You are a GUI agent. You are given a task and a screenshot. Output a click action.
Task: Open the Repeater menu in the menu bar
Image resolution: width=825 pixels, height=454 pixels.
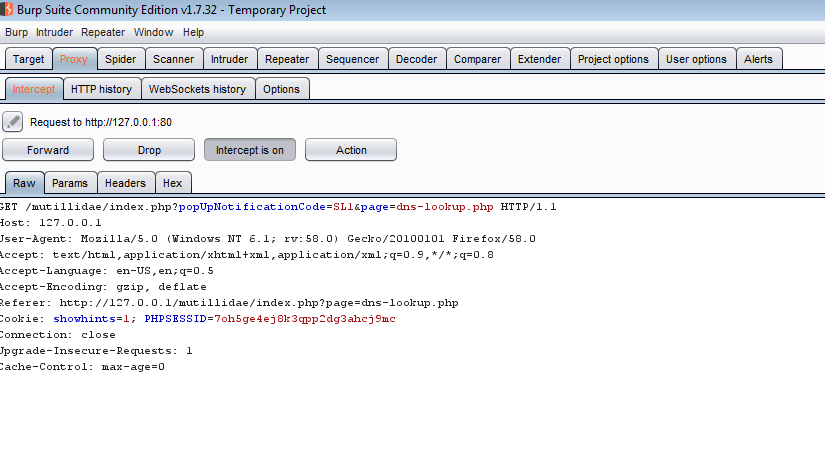[103, 33]
